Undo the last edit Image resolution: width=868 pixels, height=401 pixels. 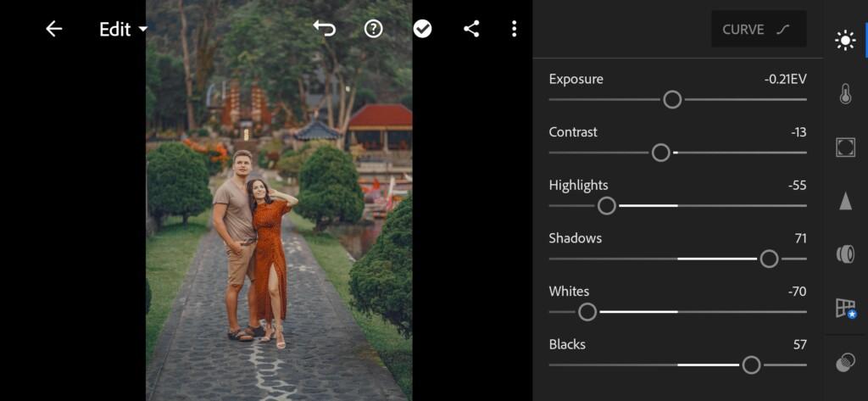click(x=325, y=28)
